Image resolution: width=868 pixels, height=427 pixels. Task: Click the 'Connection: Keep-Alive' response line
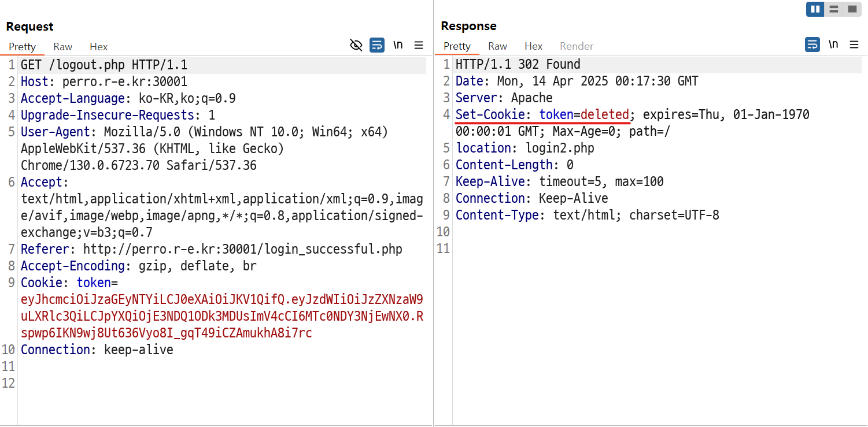click(532, 199)
